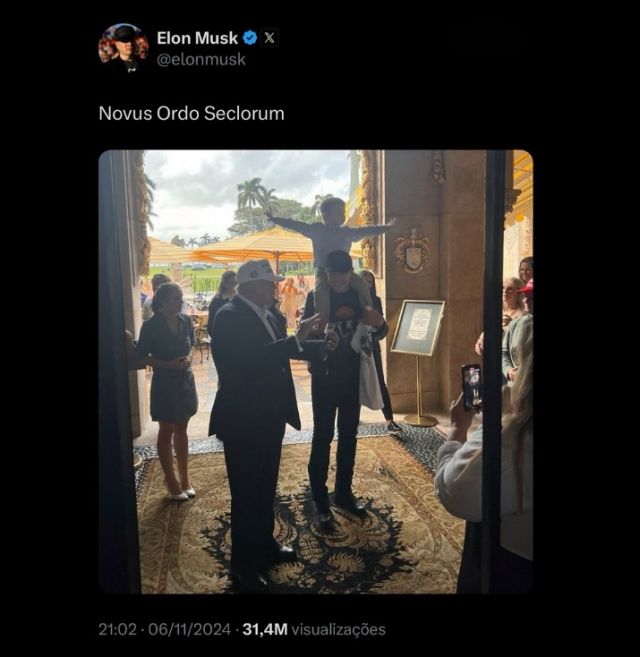The height and width of the screenshot is (657, 640).
Task: Click the yellow patio umbrella in photo
Action: [x=262, y=243]
